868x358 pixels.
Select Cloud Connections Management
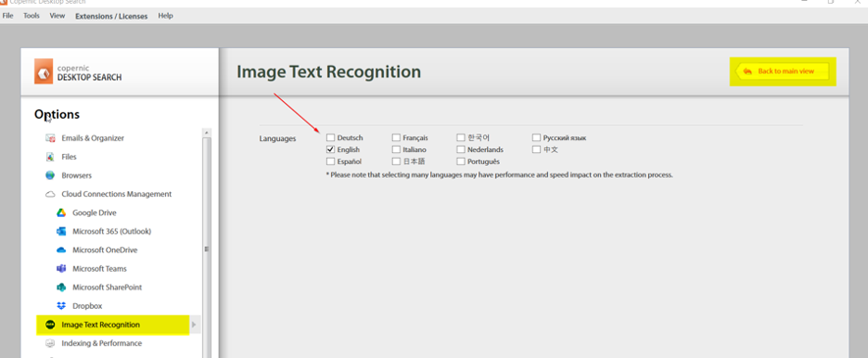pyautogui.click(x=116, y=194)
